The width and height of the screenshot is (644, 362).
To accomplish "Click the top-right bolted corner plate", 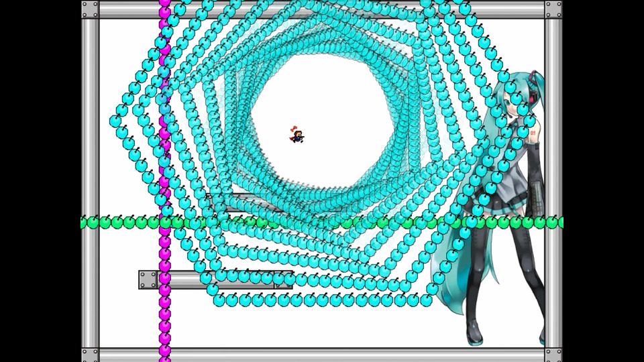I will tap(553, 9).
